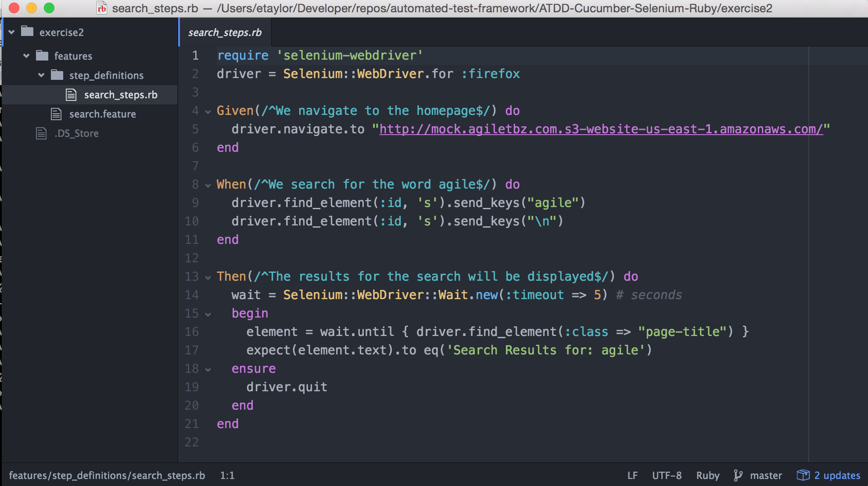Click 'expect(element.text)' on line 17
This screenshot has width=868, height=486.
coord(320,350)
